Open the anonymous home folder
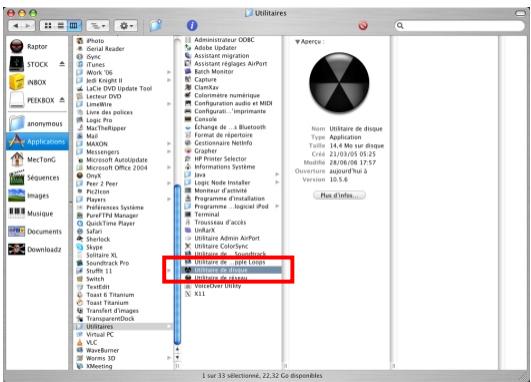This screenshot has width=531, height=382. click(37, 124)
